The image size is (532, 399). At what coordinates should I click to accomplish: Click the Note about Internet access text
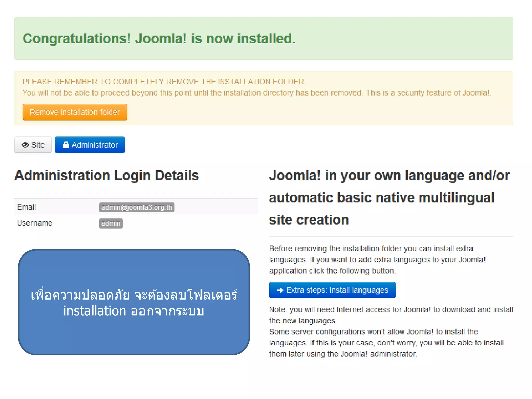click(391, 315)
